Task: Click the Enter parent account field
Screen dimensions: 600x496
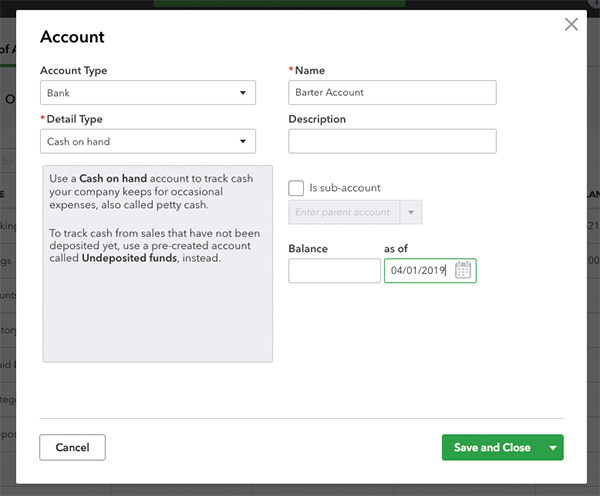Action: point(343,212)
